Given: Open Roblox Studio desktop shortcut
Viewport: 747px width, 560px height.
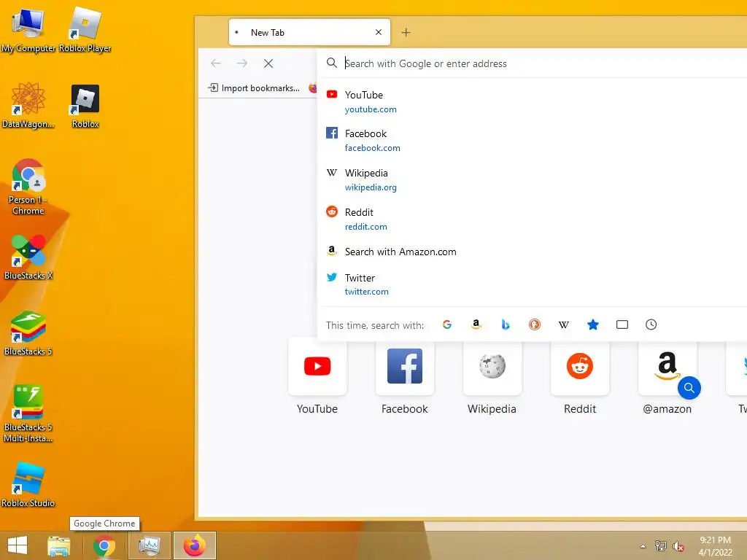Looking at the screenshot, I should (x=28, y=484).
